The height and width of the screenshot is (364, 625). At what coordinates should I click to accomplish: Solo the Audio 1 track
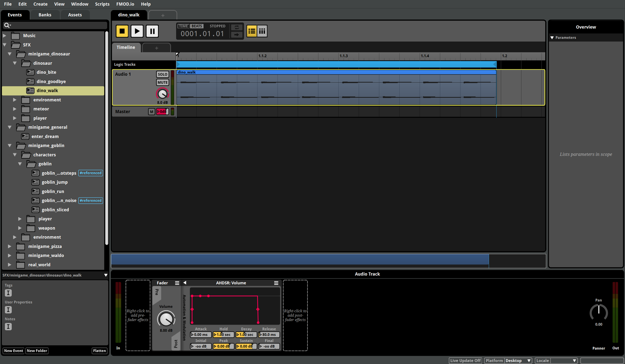(x=162, y=74)
